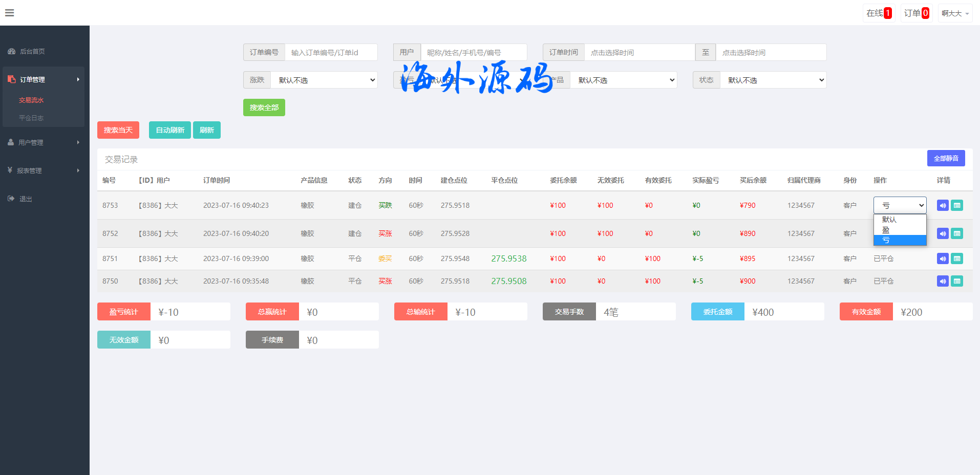The image size is (980, 475).
Task: Click the hamburger menu icon at top left
Action: (x=9, y=13)
